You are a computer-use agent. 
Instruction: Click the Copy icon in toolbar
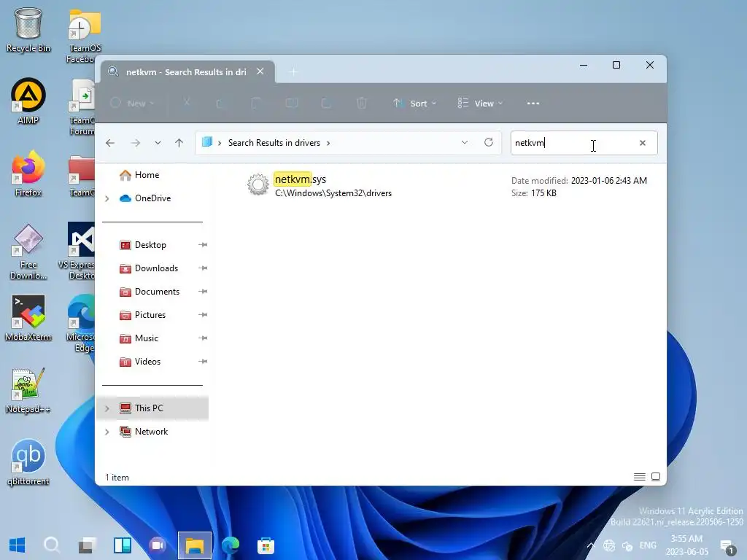(220, 103)
